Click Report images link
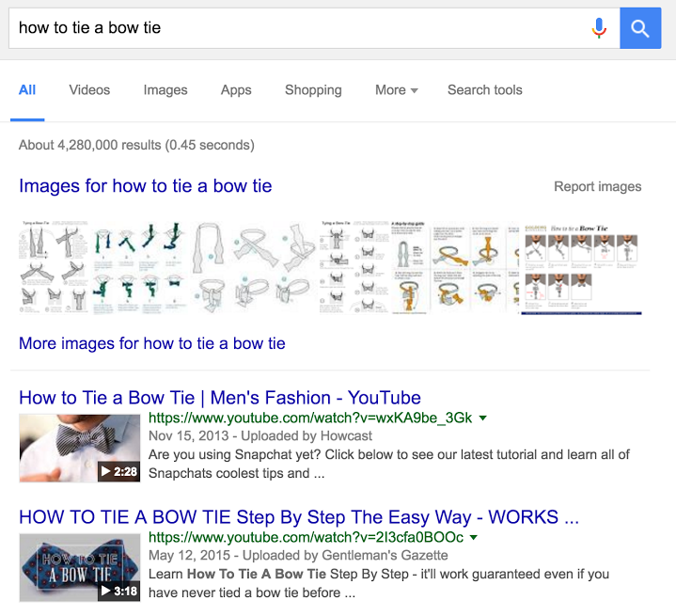676x616 pixels. pos(598,186)
